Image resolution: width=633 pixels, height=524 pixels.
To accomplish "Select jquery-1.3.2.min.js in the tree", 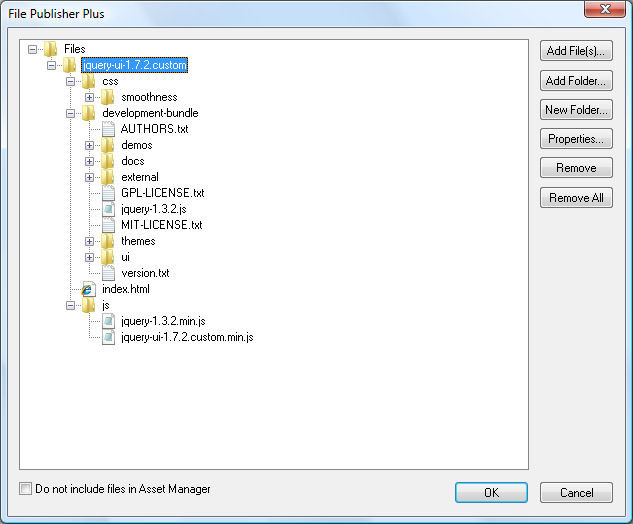I will [163, 321].
